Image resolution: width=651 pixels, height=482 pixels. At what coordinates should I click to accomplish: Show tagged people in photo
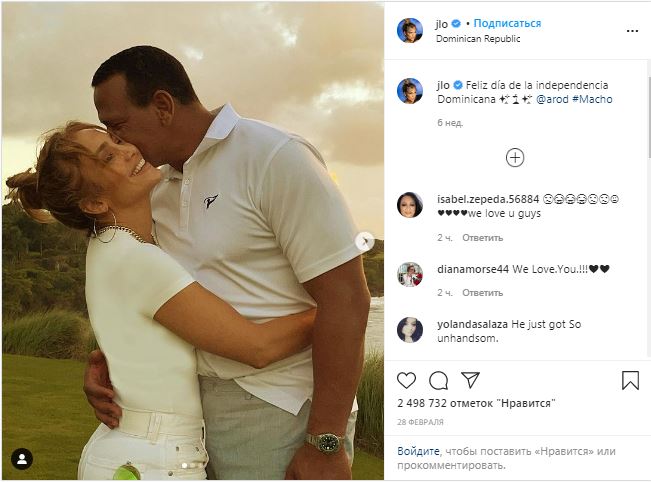tap(21, 459)
